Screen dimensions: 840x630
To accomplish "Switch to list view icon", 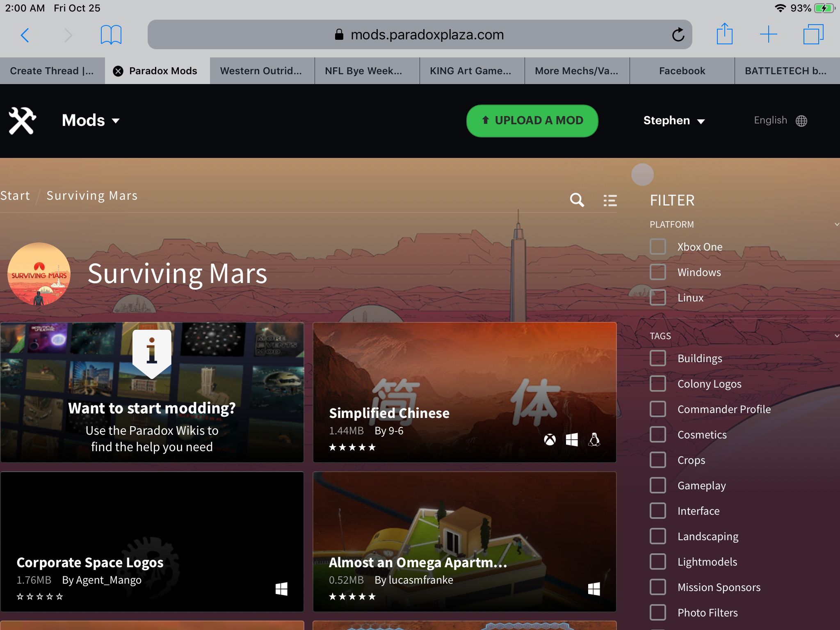I will [x=610, y=201].
